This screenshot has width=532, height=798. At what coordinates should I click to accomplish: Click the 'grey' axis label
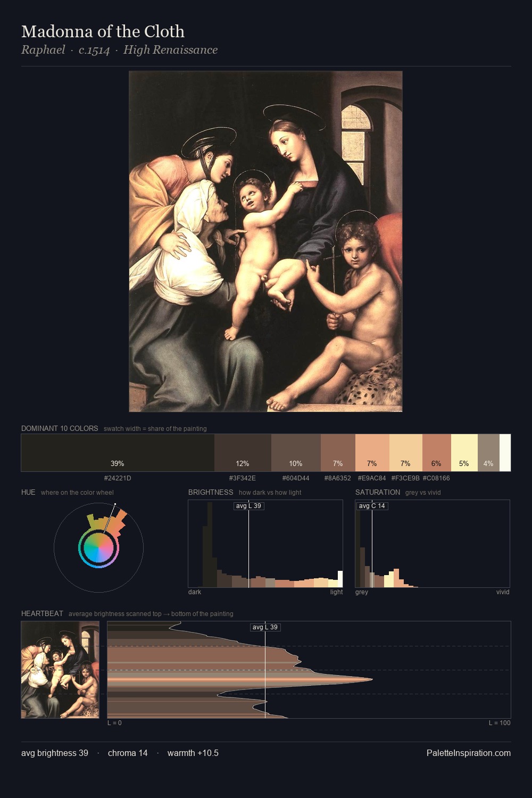(x=362, y=592)
